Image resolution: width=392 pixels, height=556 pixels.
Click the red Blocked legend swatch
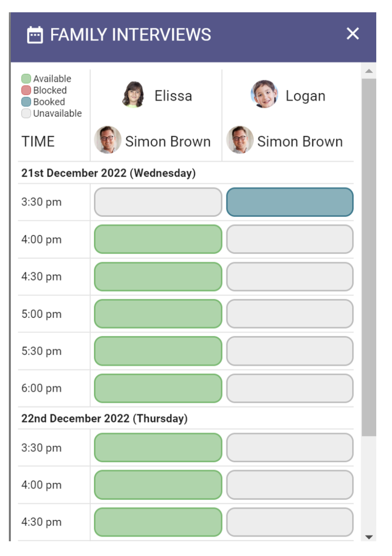(x=26, y=90)
